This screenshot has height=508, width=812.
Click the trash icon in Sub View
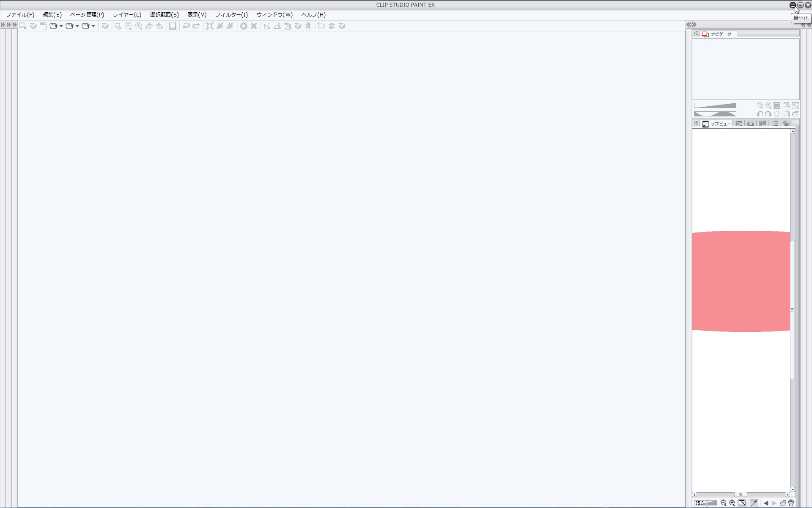[791, 503]
